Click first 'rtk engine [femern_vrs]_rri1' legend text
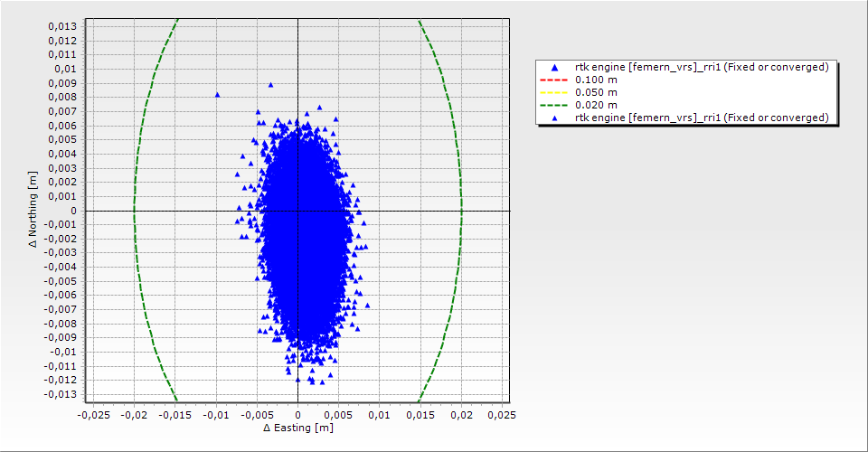Viewport: 868px width, 452px height. click(702, 67)
